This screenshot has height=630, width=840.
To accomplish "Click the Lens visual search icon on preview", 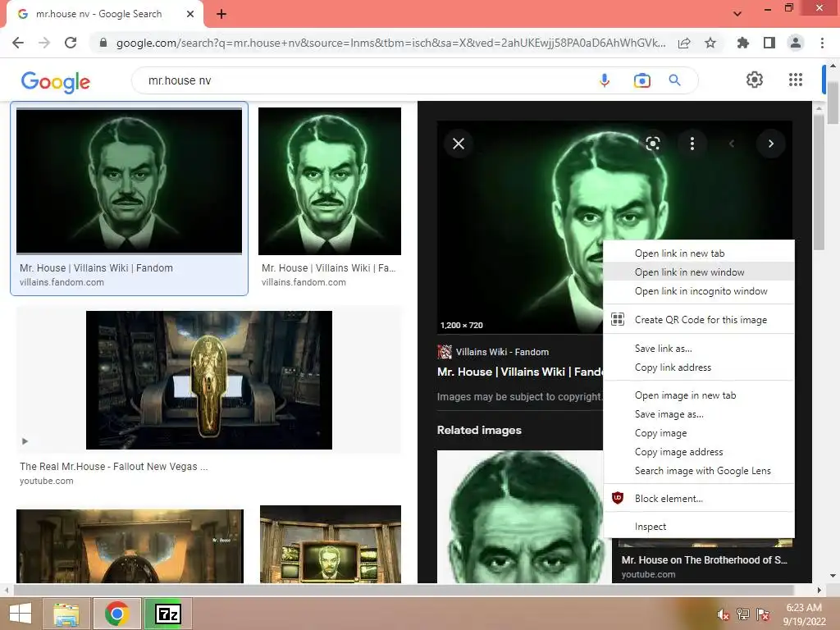I will [652, 144].
